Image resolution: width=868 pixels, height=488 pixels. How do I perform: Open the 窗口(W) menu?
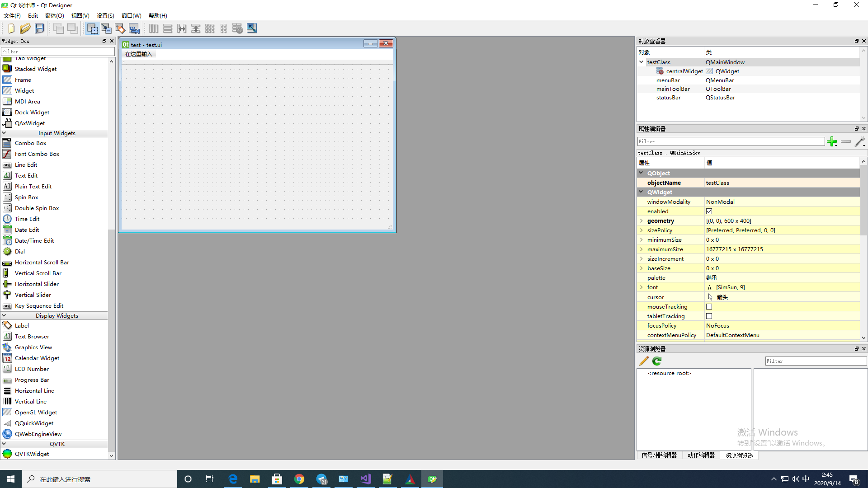(x=131, y=15)
